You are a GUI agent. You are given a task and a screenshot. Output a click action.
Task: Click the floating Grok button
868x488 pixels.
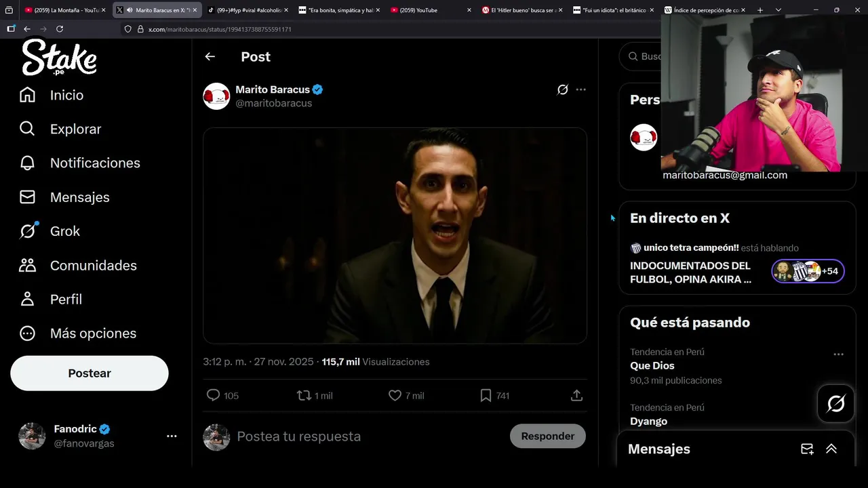(836, 404)
